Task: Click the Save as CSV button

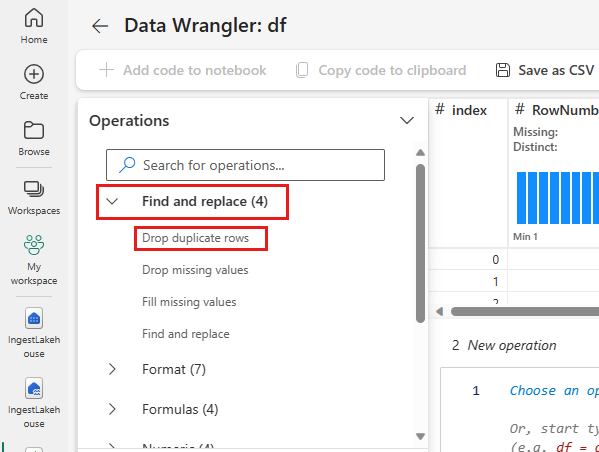Action: (x=545, y=70)
